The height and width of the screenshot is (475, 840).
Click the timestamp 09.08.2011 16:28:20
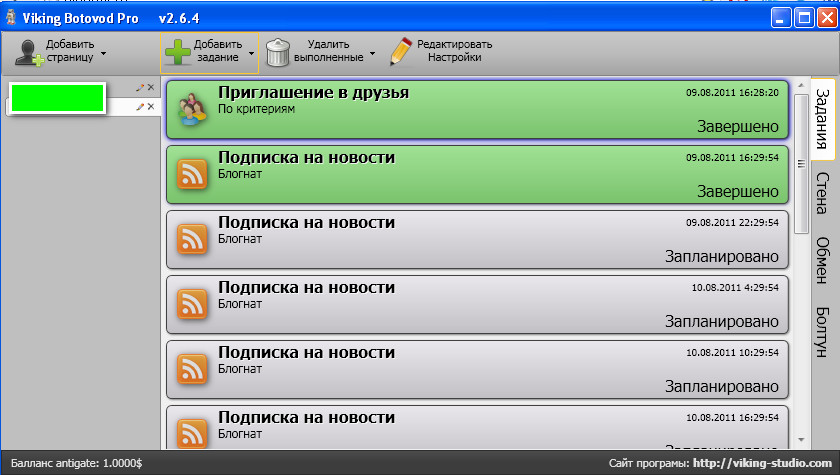click(x=732, y=93)
